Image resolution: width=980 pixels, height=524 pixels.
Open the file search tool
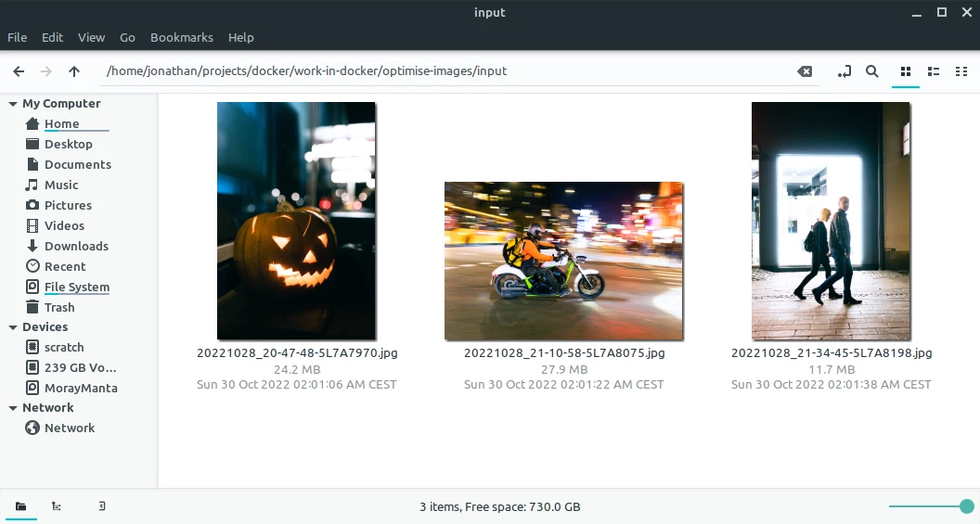[x=871, y=71]
